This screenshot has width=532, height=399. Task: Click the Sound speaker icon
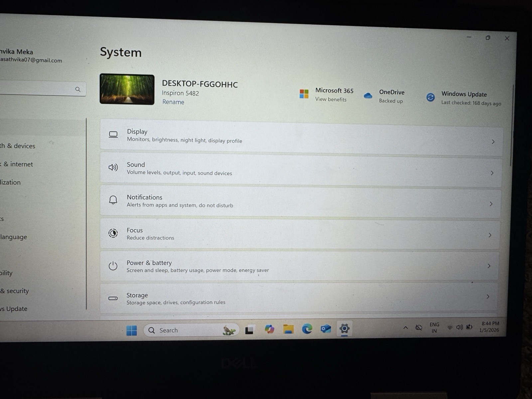click(x=113, y=167)
